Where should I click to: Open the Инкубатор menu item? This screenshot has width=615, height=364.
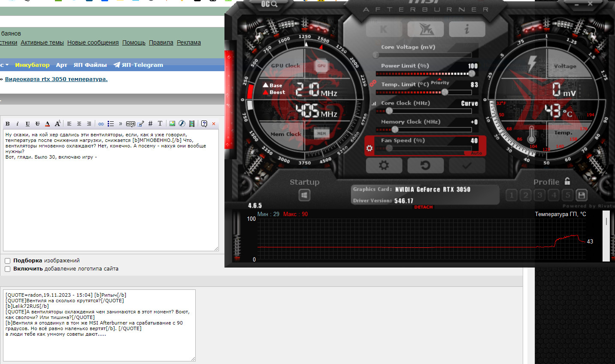[x=32, y=65]
